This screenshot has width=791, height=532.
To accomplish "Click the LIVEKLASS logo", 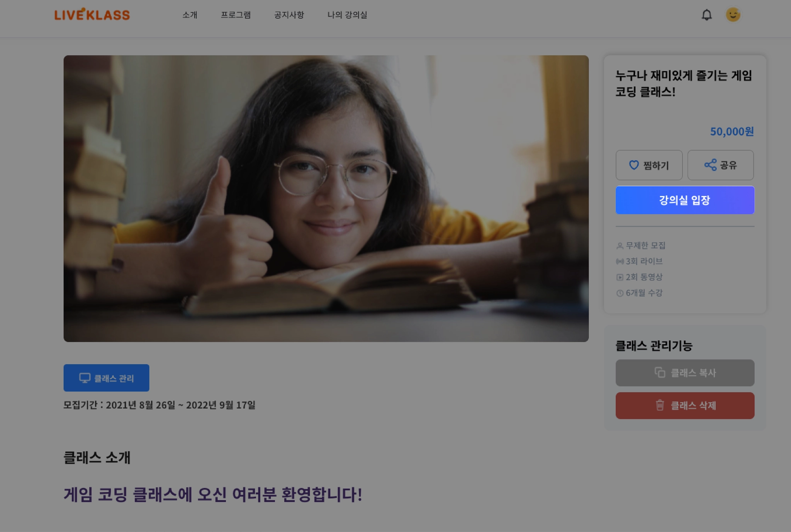I will point(92,14).
